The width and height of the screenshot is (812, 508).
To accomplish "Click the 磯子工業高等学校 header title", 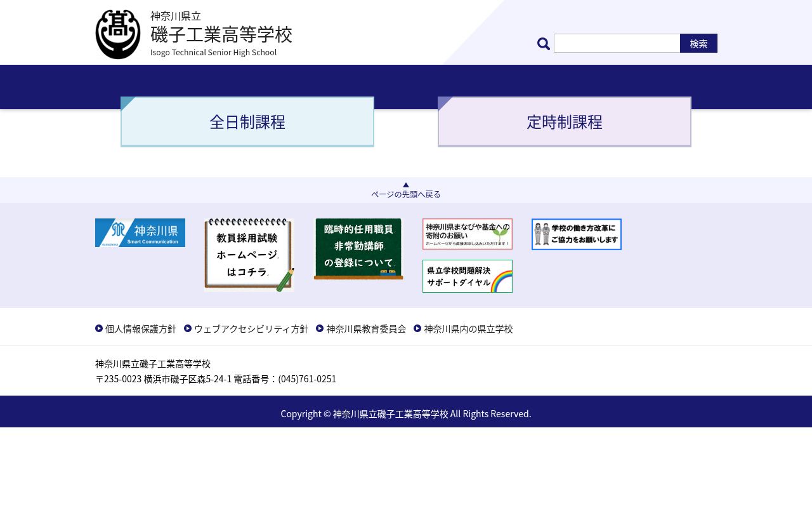I will click(x=221, y=34).
